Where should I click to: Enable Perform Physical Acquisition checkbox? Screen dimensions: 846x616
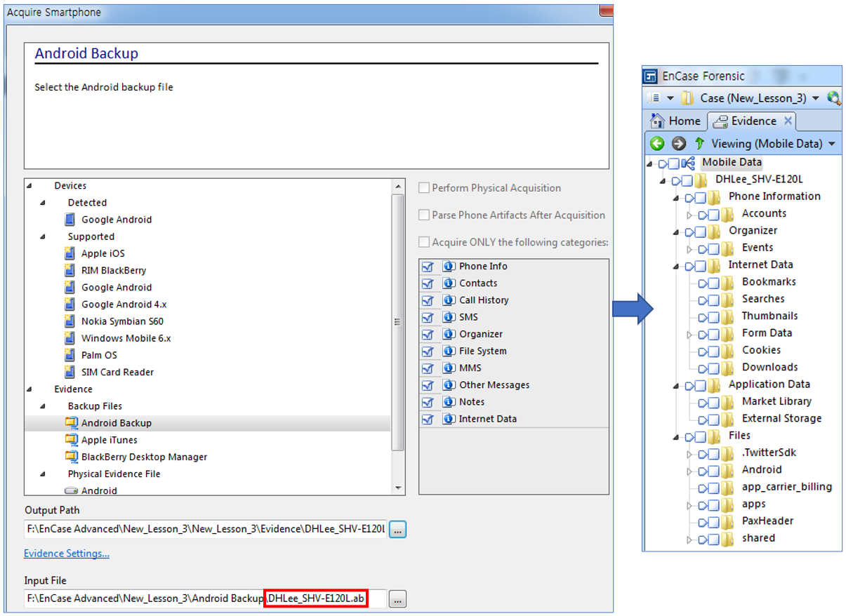point(424,188)
